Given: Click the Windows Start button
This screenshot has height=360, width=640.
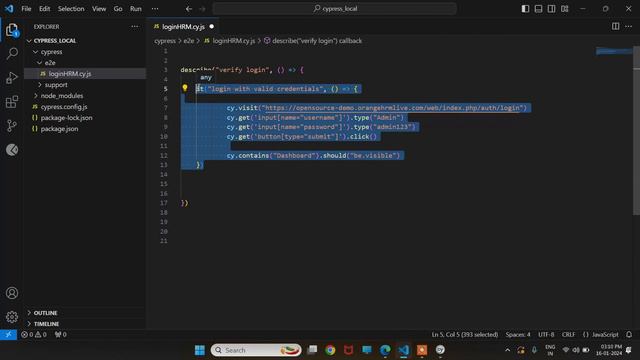Looking at the screenshot, I should pyautogui.click(x=200, y=350).
